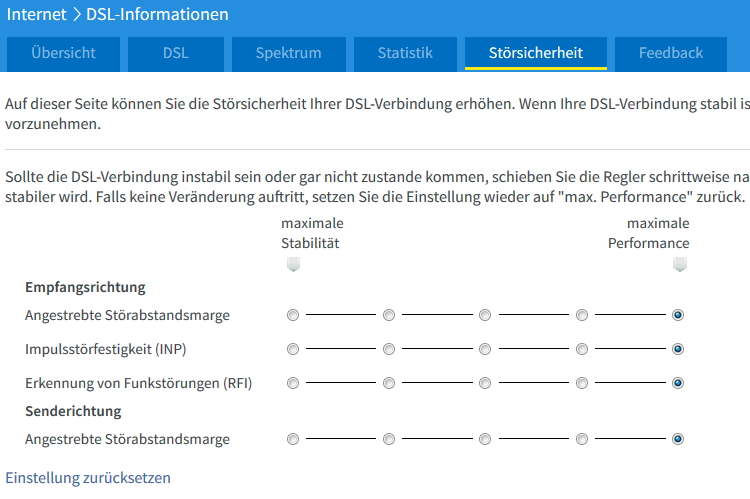Click the Senderichtung heading
Viewport: 750px width, 499px height.
(73, 411)
